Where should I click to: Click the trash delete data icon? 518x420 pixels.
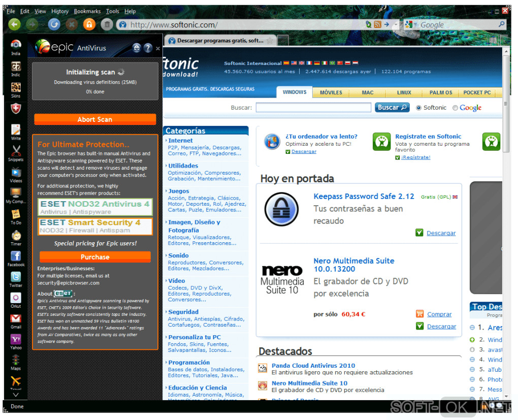point(107,24)
